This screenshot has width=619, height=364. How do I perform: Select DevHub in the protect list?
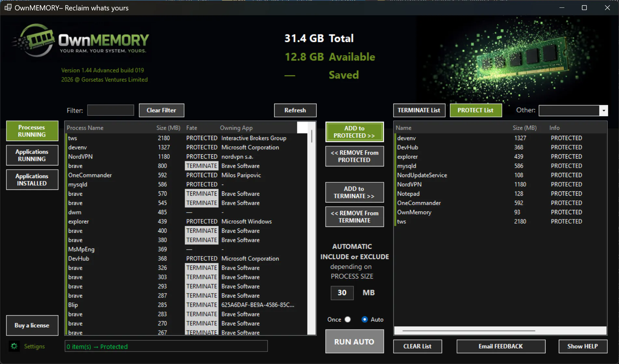(500, 148)
